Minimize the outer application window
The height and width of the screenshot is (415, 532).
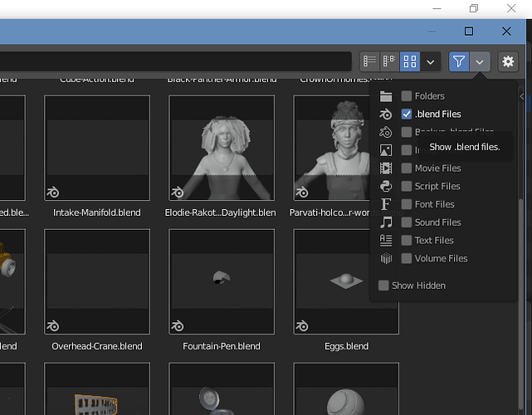(x=437, y=8)
